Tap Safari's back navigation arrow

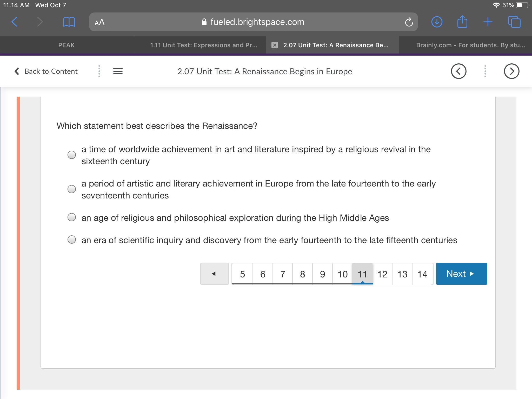point(15,22)
